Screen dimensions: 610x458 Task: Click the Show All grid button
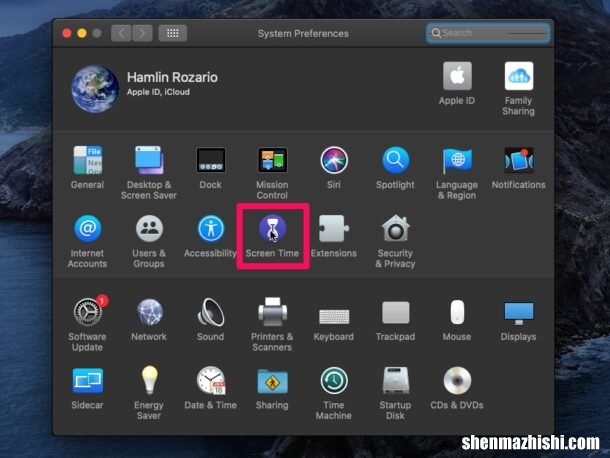[173, 33]
